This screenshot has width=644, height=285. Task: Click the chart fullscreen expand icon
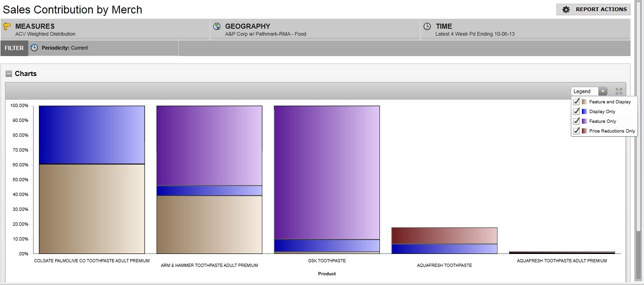tap(619, 91)
